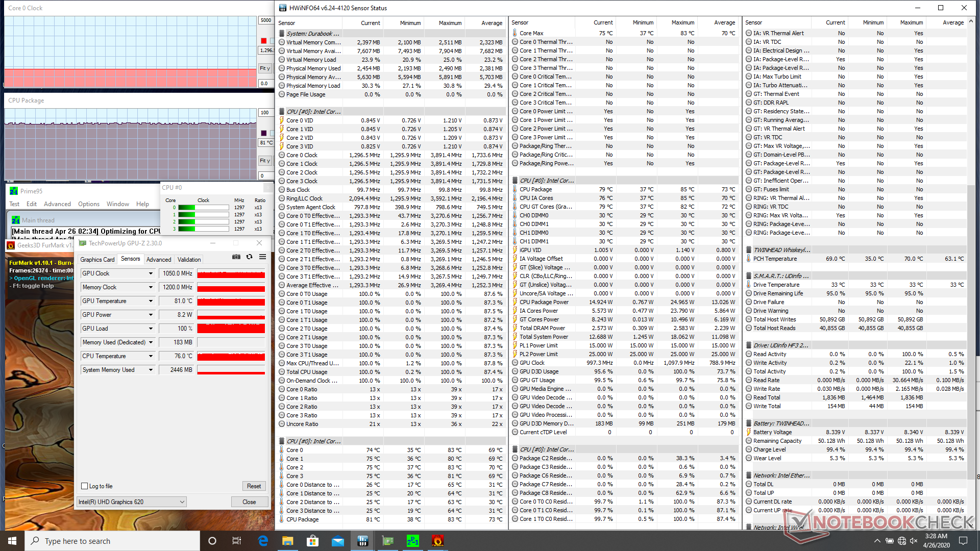The width and height of the screenshot is (980, 551).
Task: Open Prime95 icon in the taskbar
Action: tap(412, 541)
